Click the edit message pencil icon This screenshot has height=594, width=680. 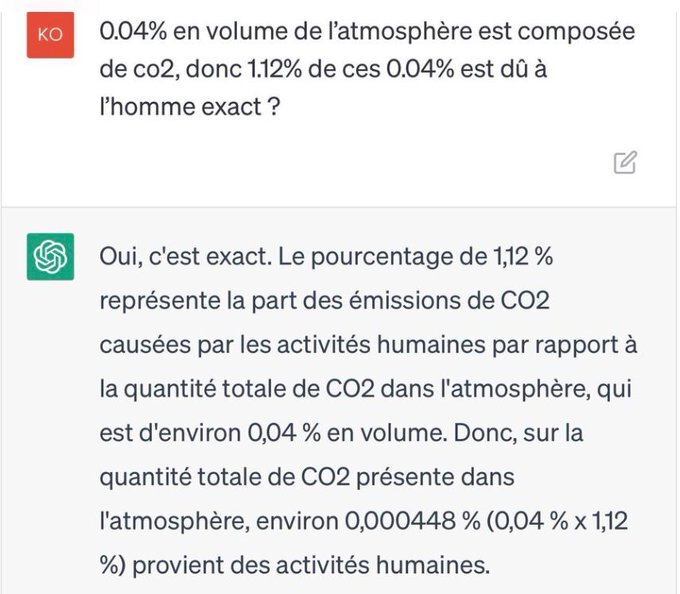[x=625, y=163]
